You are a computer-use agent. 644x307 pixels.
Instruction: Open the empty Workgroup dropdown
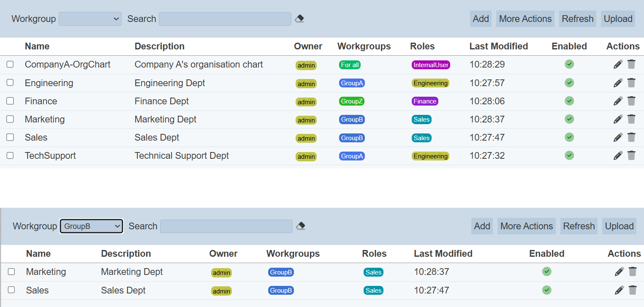(90, 19)
